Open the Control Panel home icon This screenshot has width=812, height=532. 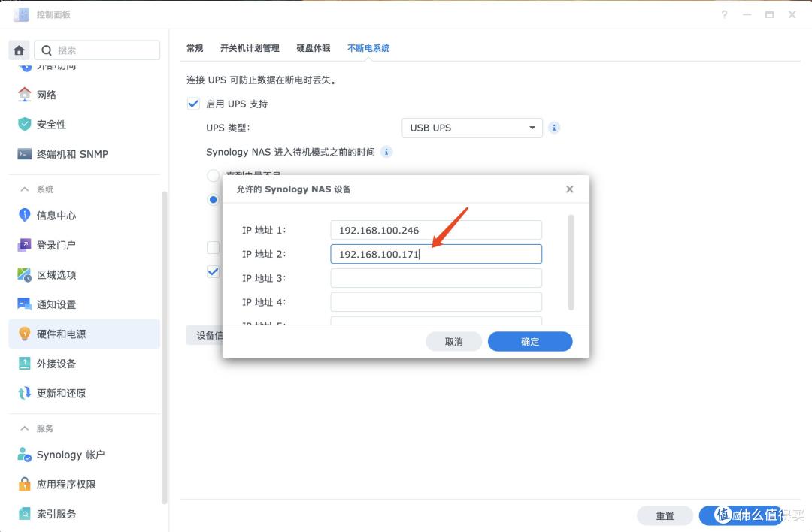[x=19, y=50]
